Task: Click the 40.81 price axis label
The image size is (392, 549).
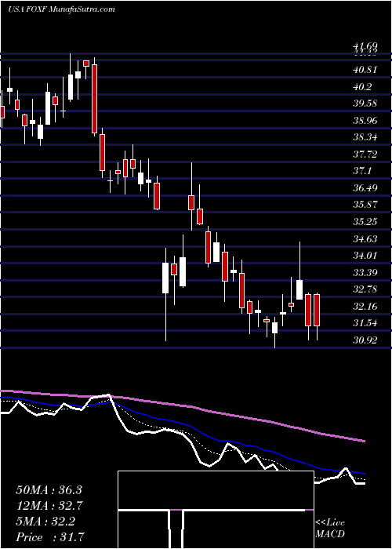Action: [365, 70]
